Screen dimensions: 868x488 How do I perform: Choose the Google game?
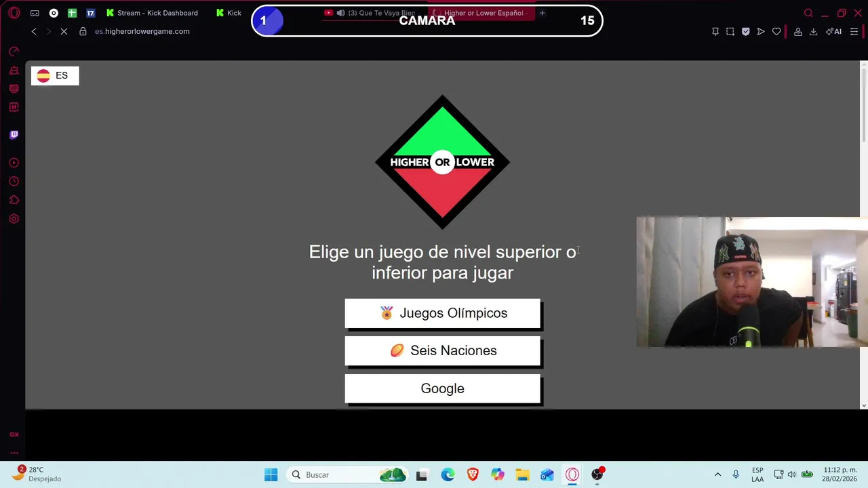tap(442, 388)
